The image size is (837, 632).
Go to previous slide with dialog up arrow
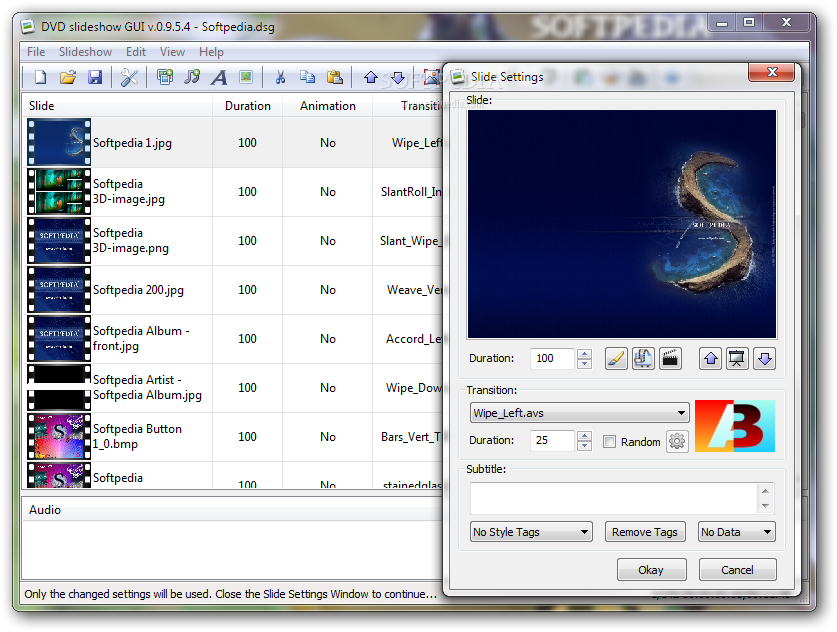coord(710,359)
